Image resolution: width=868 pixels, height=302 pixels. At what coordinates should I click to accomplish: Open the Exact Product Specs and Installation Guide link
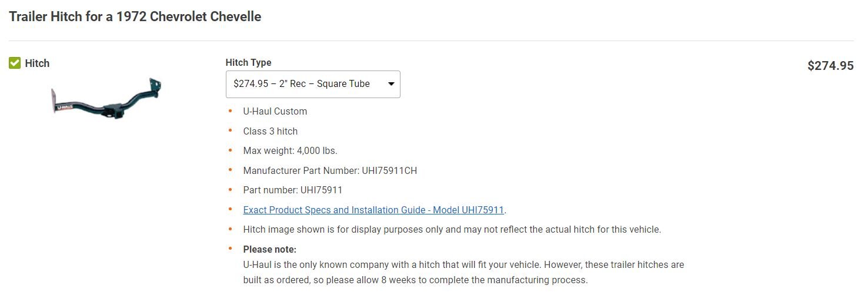[x=373, y=210]
